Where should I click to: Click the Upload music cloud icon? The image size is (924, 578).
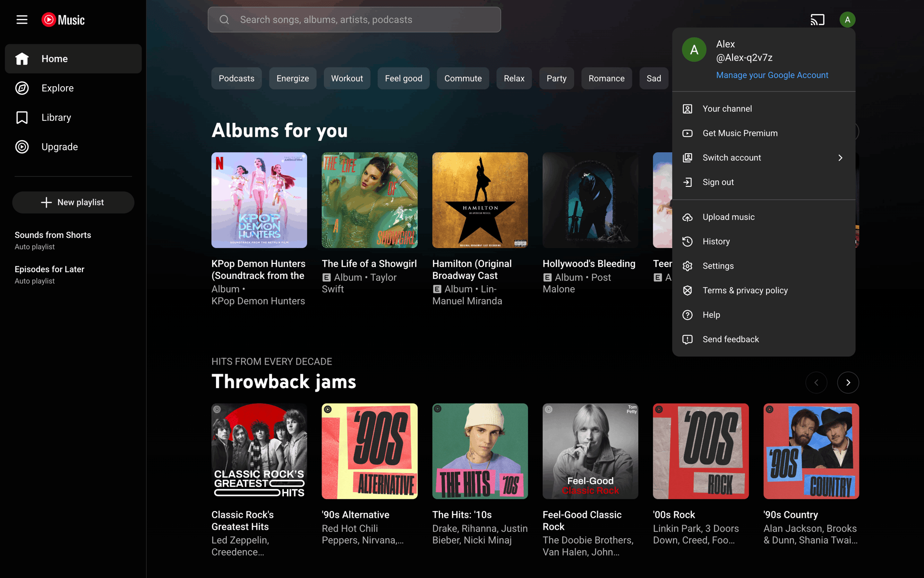[x=687, y=217]
